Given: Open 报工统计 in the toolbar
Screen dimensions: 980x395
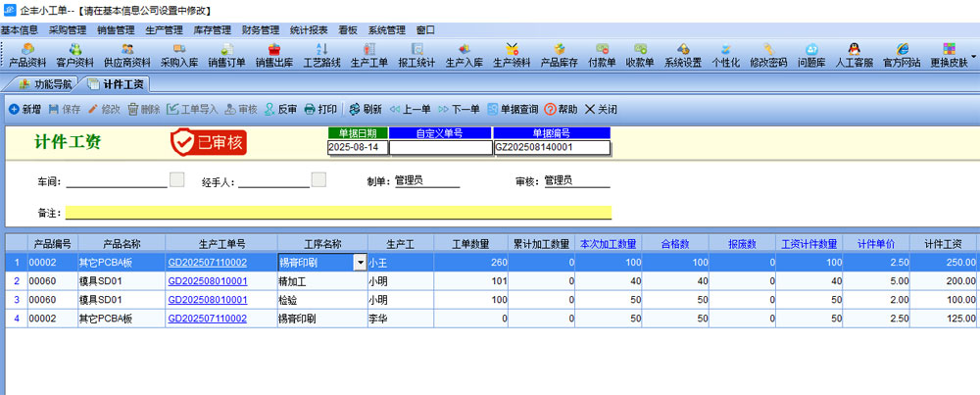Looking at the screenshot, I should point(416,55).
